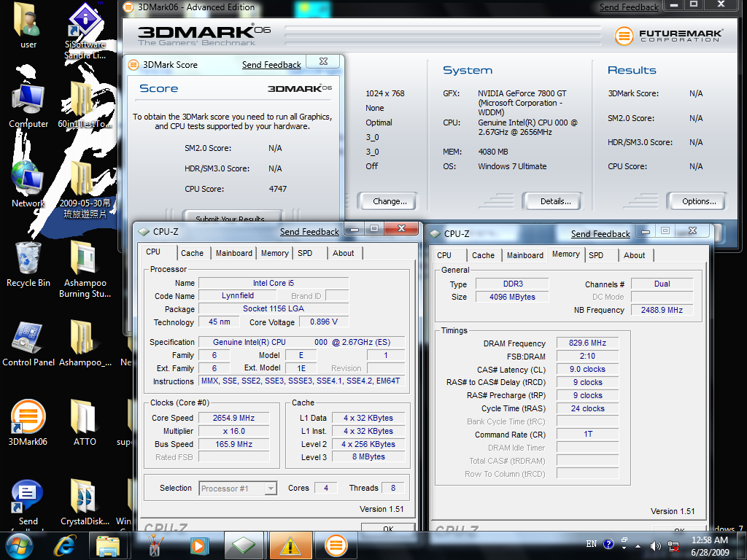Click the DRAM Frequency value 829.6 MHz

[587, 343]
